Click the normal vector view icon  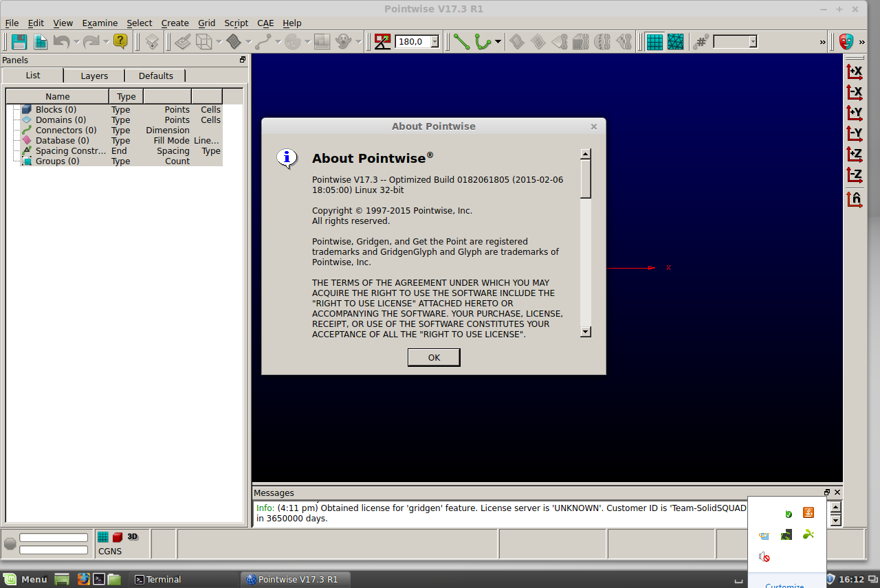(x=855, y=199)
